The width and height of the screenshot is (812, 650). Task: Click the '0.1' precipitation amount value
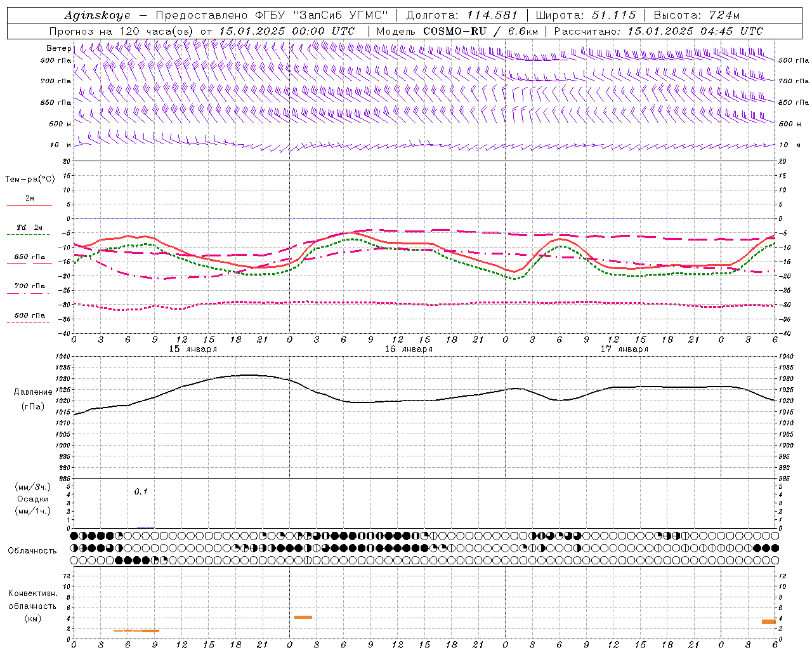[x=141, y=491]
